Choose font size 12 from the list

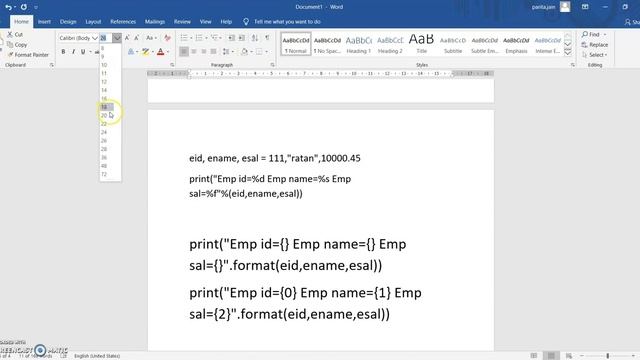110,82
